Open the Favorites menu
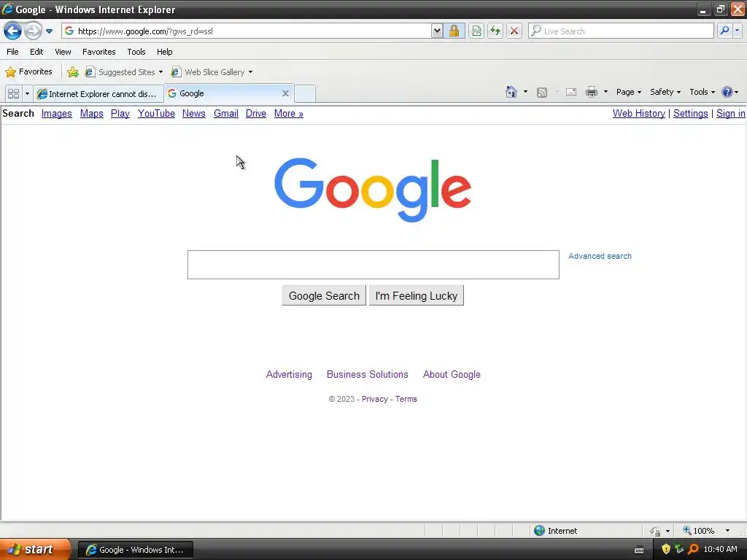The height and width of the screenshot is (560, 747). 99,52
